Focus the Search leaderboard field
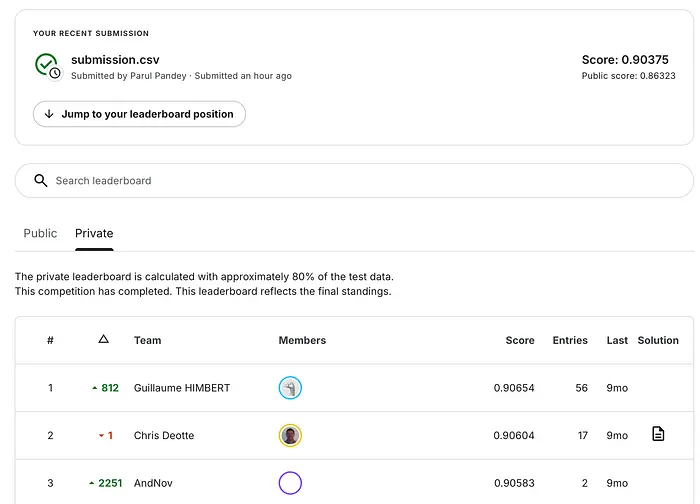Screen dimensions: 700x504 pos(360,181)
